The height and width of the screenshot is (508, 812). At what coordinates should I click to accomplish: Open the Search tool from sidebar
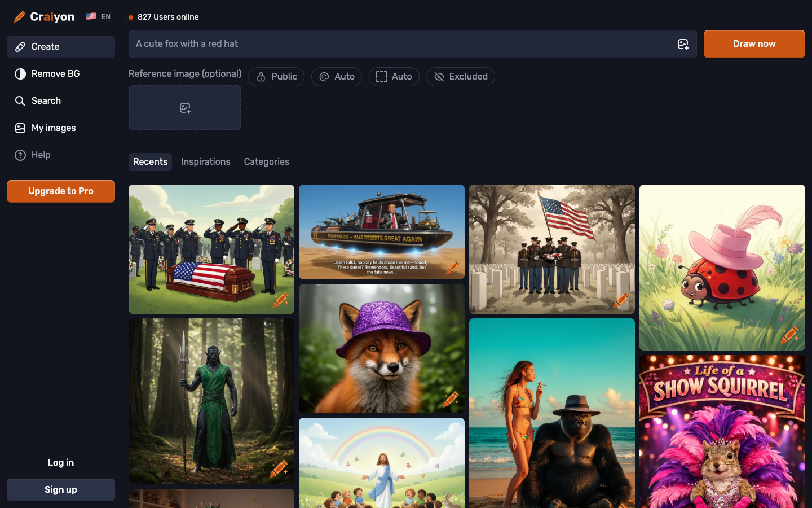46,100
